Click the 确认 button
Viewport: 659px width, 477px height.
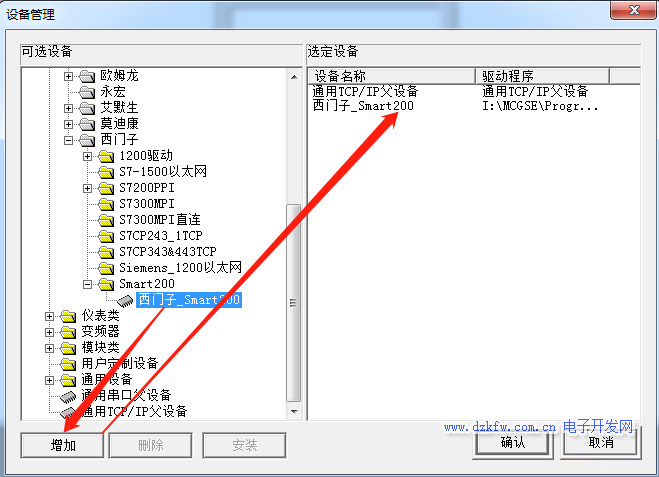[512, 443]
